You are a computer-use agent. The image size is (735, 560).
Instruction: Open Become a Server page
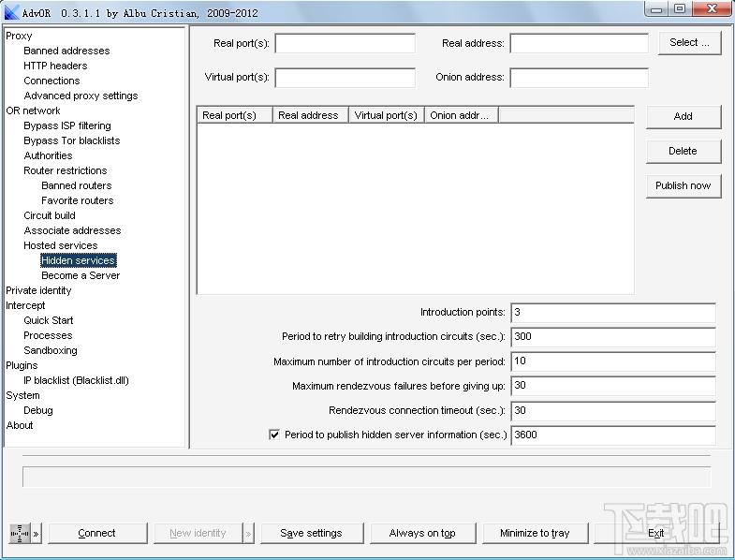tap(81, 275)
